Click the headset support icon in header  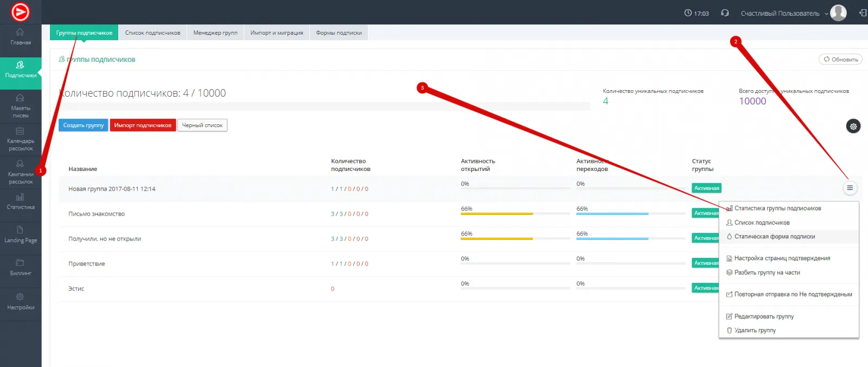[x=725, y=13]
